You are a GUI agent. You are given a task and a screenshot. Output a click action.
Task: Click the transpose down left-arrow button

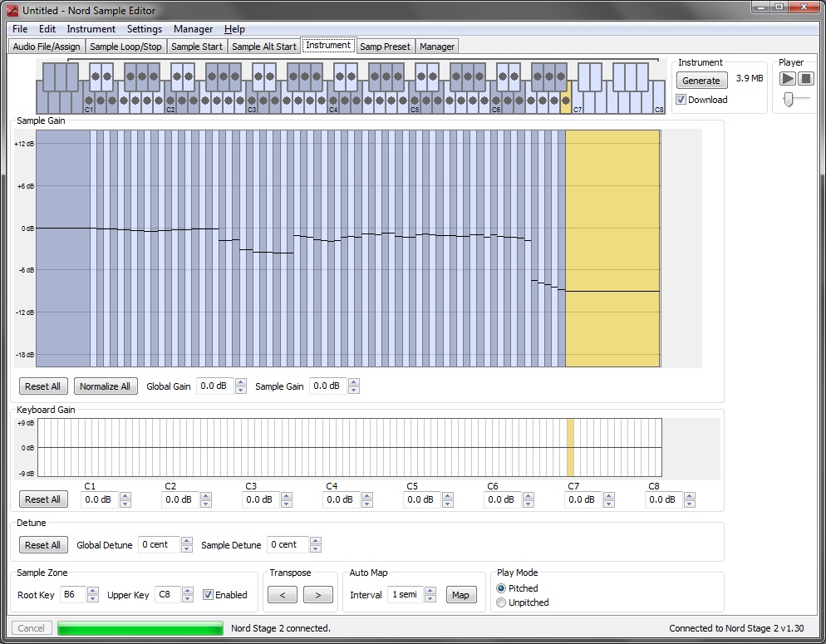(281, 595)
